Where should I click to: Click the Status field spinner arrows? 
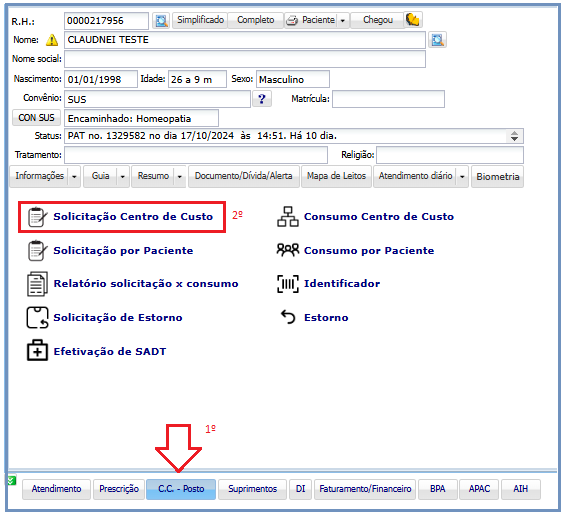click(x=514, y=136)
